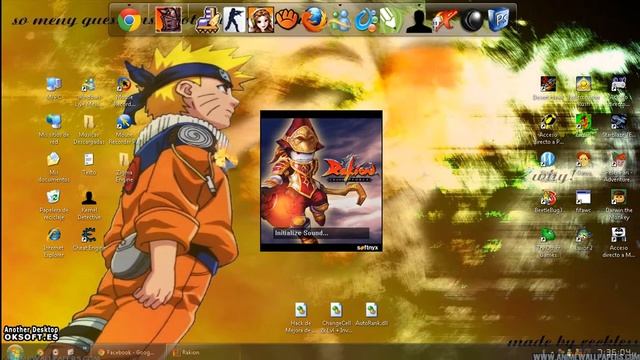This screenshot has width=640, height=360.
Task: Open Musicas Descargadas folder
Action: [x=89, y=129]
